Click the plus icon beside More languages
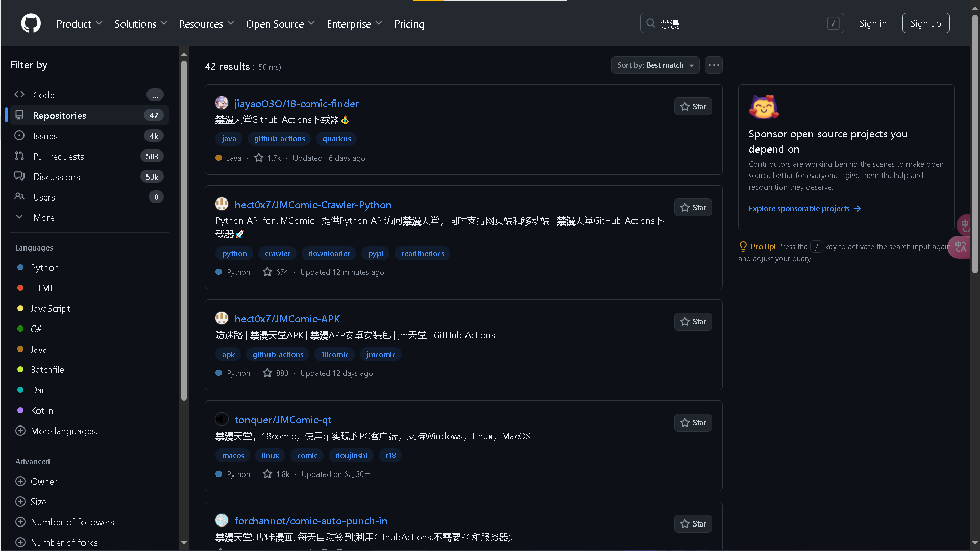This screenshot has height=551, width=980. [x=20, y=431]
